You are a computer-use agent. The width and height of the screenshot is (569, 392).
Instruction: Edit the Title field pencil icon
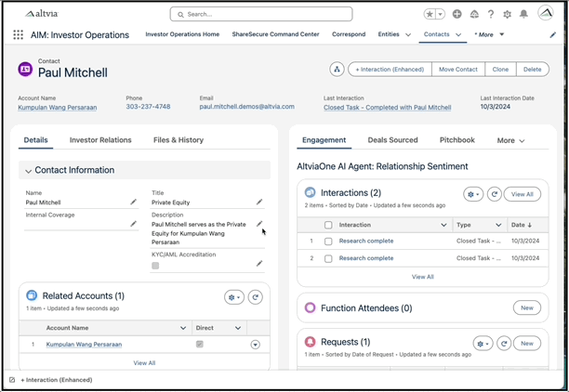point(259,202)
